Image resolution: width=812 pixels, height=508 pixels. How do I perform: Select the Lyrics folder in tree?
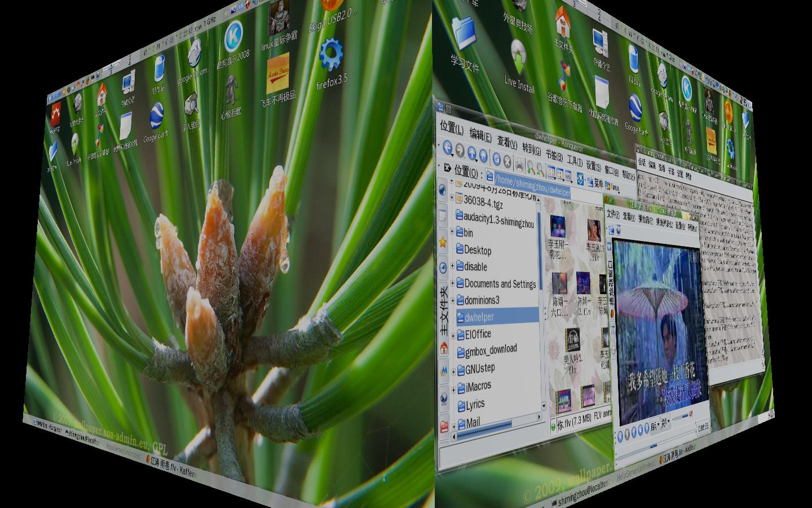coord(471,405)
